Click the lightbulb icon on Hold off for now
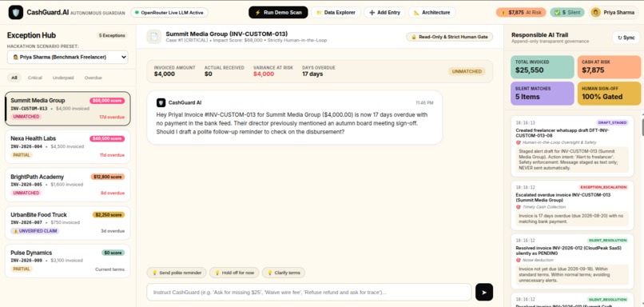Image resolution: width=644 pixels, height=307 pixels. point(217,273)
